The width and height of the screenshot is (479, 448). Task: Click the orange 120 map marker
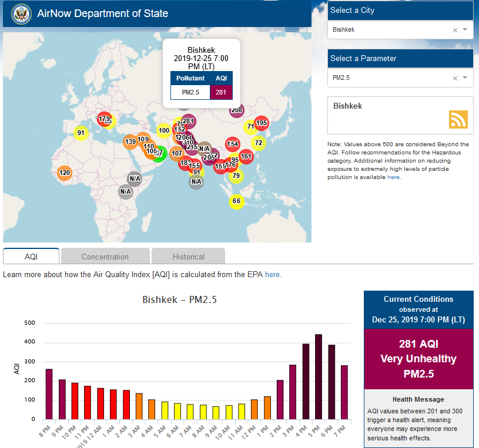[65, 173]
